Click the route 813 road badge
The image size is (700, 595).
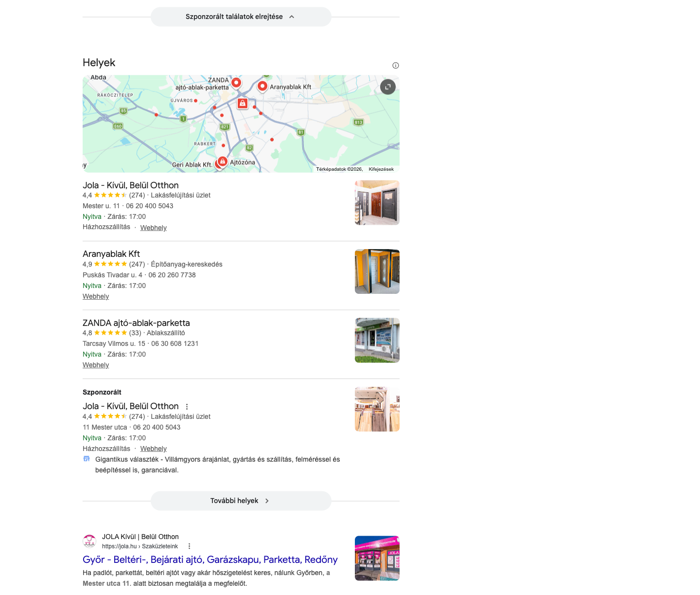pyautogui.click(x=358, y=122)
